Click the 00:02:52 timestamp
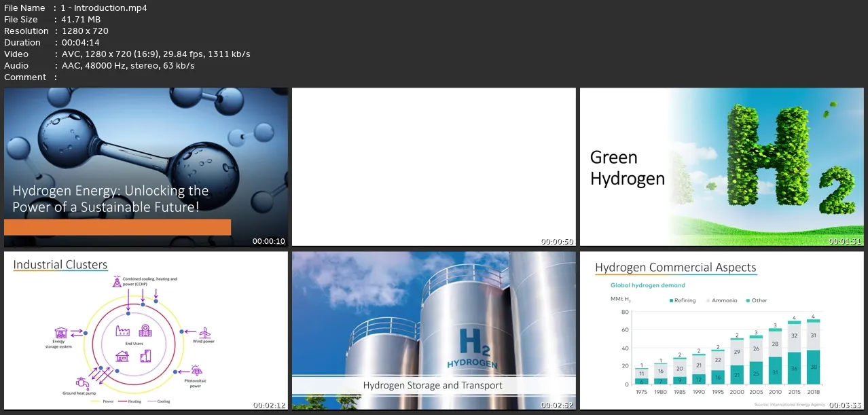 click(x=557, y=405)
